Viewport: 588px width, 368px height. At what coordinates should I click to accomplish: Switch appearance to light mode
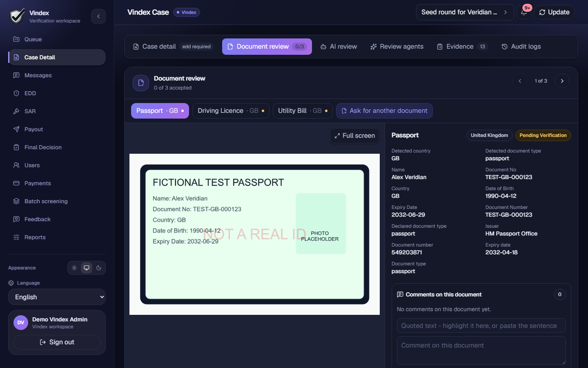click(74, 268)
